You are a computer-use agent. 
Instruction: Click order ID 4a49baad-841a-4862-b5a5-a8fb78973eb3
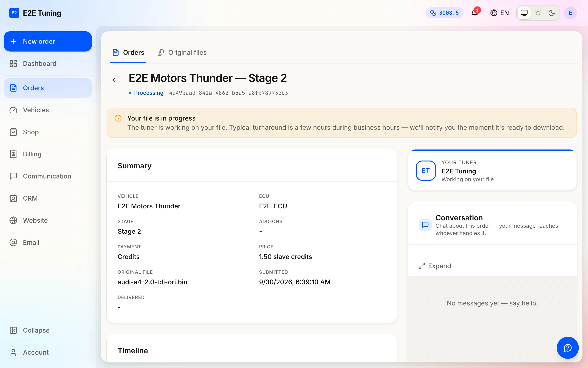click(228, 93)
